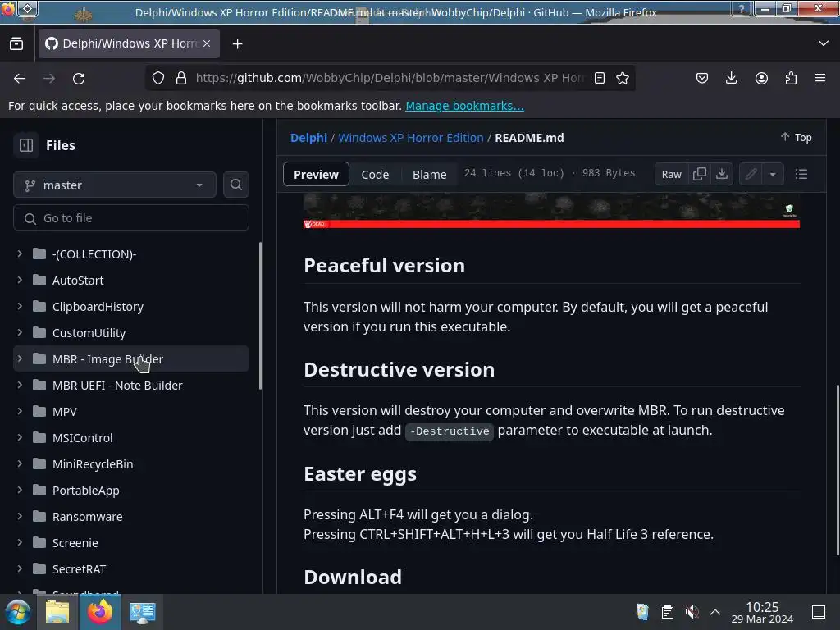Expand the ClipboardHistory folder chevron
Screen dimensions: 840x630
tap(20, 307)
